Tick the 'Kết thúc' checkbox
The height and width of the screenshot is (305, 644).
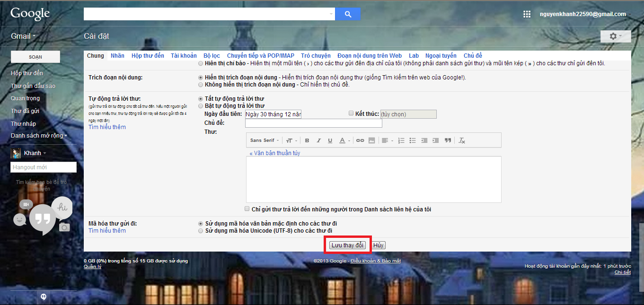351,113
